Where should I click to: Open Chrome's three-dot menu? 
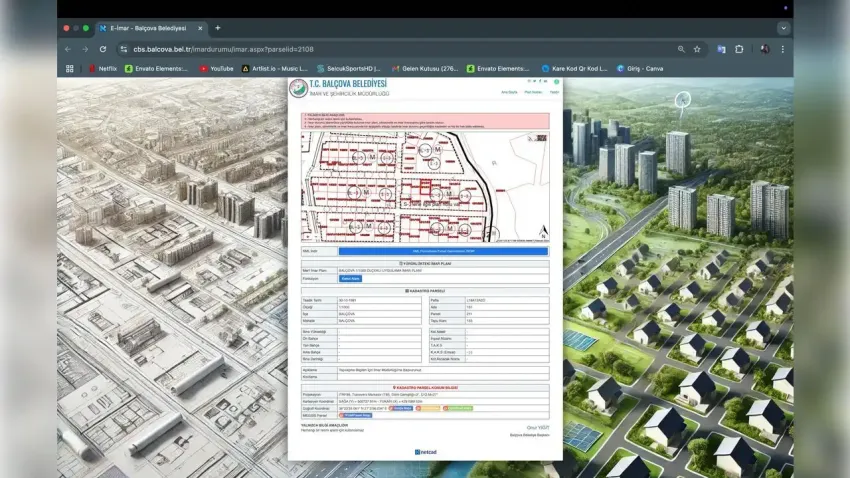pos(782,48)
